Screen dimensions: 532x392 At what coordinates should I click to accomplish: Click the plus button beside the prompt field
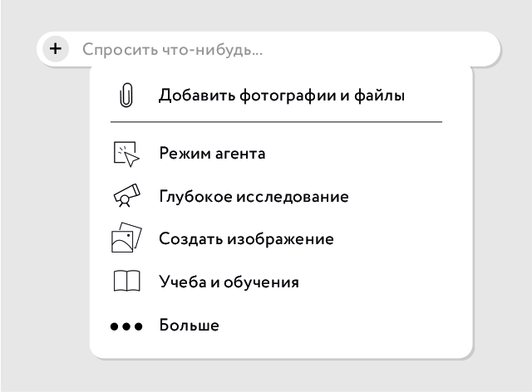[x=55, y=49]
